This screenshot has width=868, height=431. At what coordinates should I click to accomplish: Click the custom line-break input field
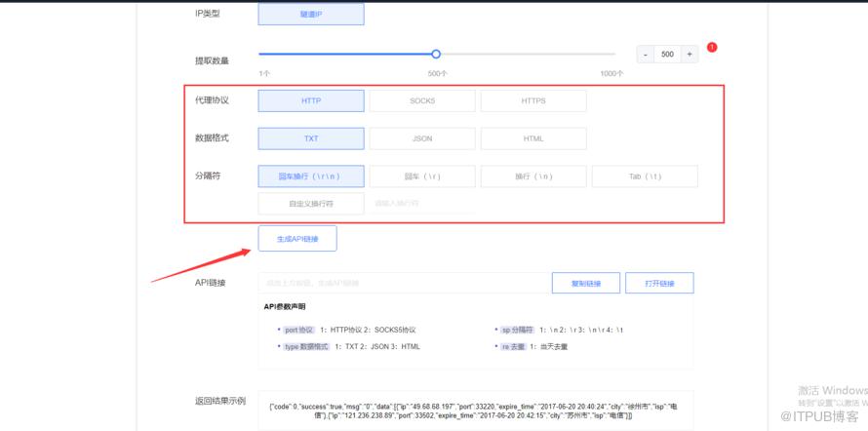[422, 204]
